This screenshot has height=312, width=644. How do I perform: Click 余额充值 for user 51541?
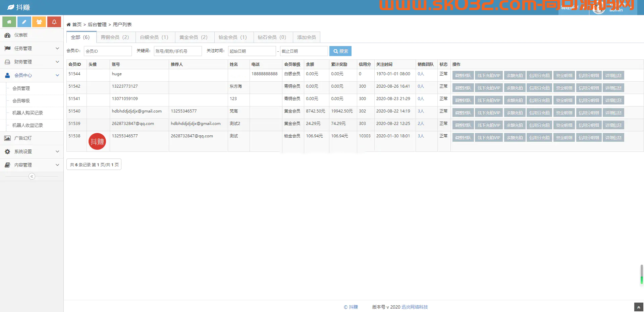[x=515, y=100]
